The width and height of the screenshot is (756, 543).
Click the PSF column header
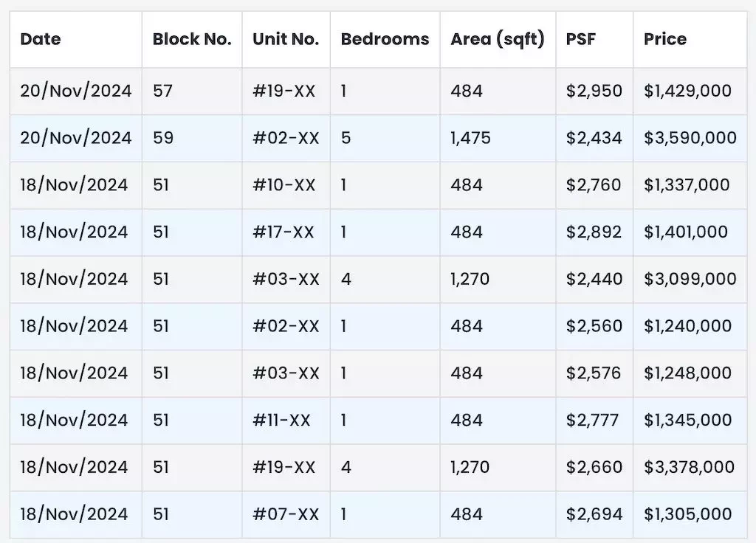[594, 40]
